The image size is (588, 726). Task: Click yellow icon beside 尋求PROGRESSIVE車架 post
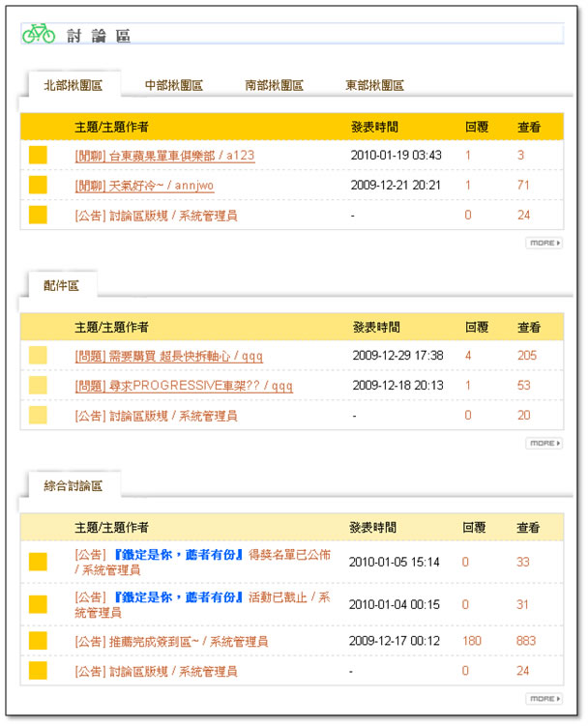point(38,386)
